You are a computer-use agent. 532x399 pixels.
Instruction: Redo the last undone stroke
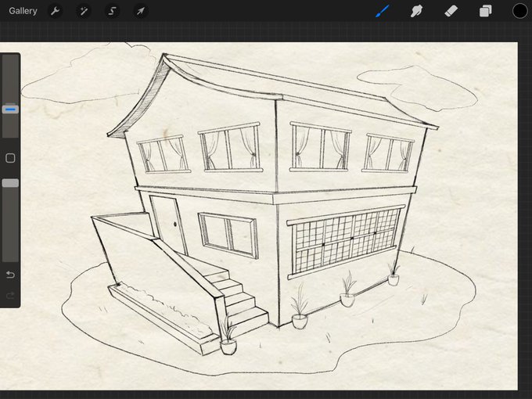[x=10, y=296]
